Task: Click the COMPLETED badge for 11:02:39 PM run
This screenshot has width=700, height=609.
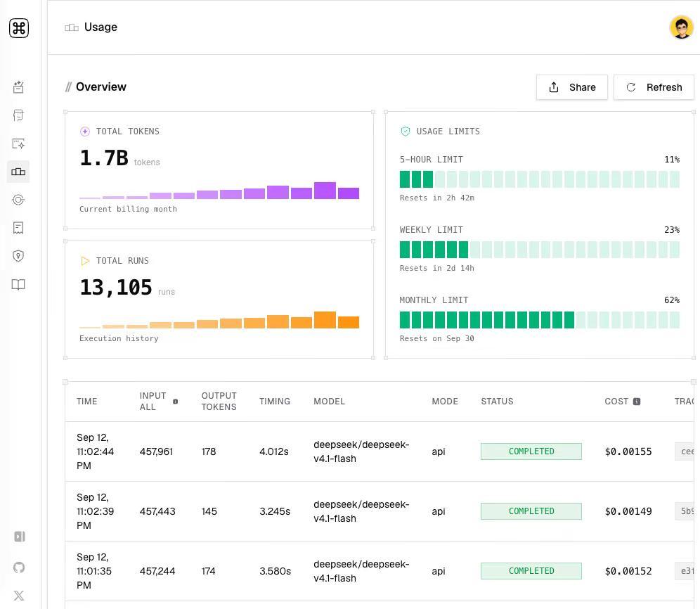Action: tap(531, 511)
